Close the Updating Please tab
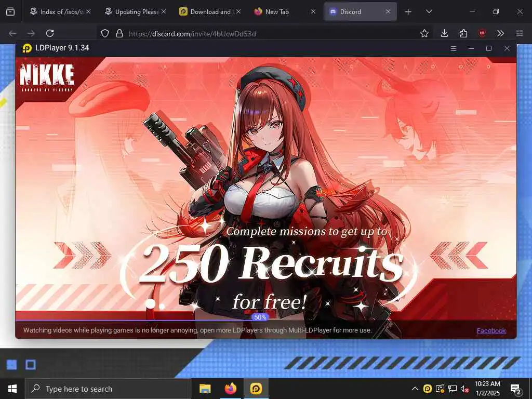The width and height of the screenshot is (532, 399). [164, 11]
